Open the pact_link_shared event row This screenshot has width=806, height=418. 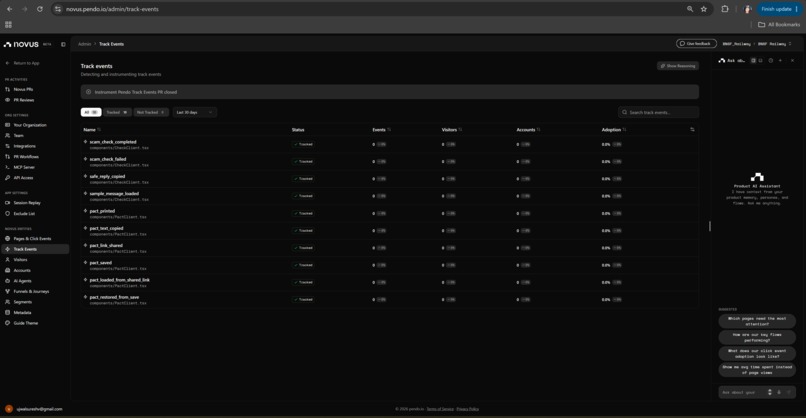[390, 248]
